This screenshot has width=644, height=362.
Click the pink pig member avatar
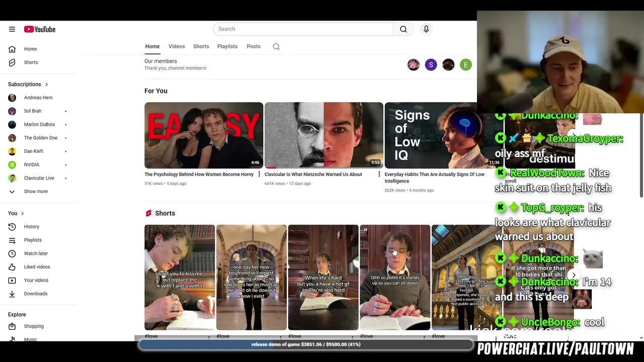tap(414, 65)
